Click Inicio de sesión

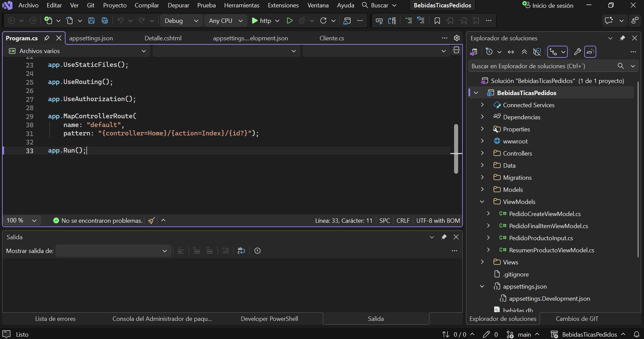pyautogui.click(x=548, y=5)
